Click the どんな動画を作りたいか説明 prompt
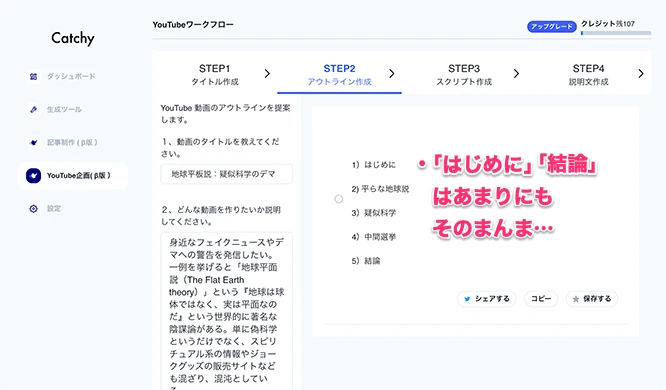The height and width of the screenshot is (390, 666). (x=221, y=215)
